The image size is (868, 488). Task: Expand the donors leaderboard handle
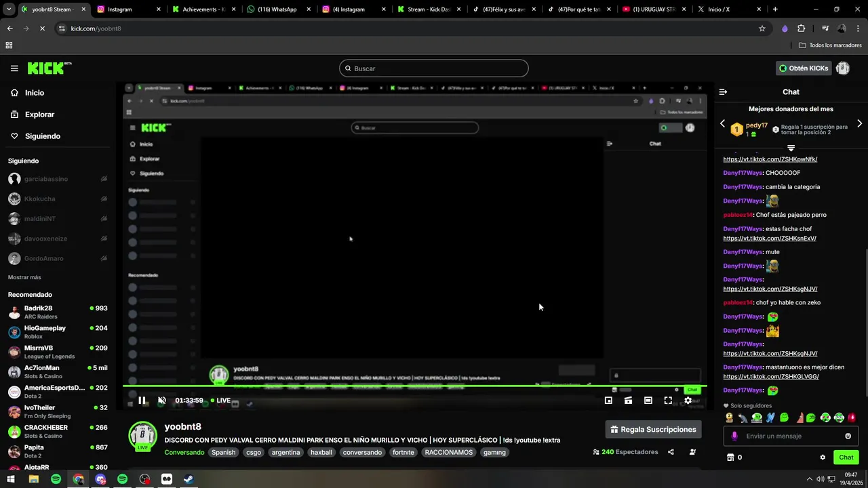click(791, 147)
